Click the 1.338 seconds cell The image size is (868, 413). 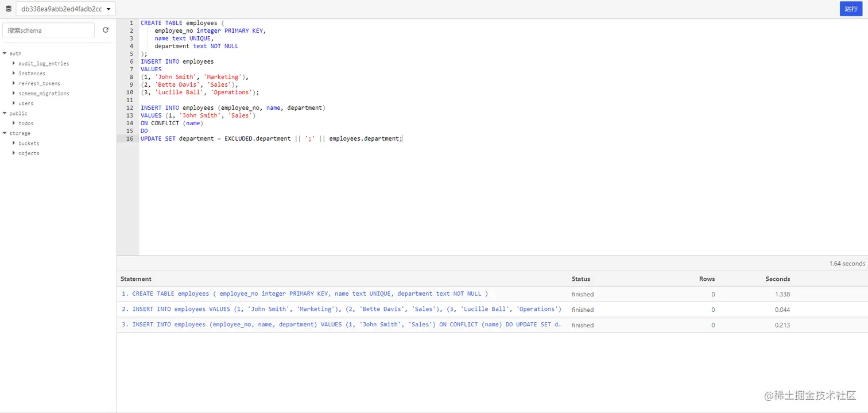(782, 294)
